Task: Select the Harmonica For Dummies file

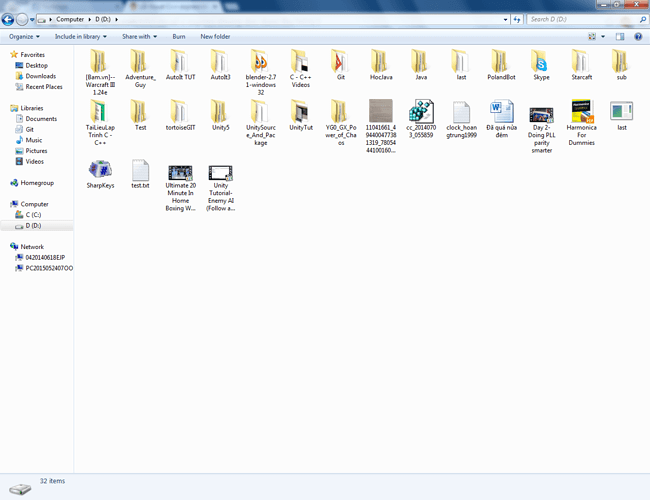Action: coord(581,111)
